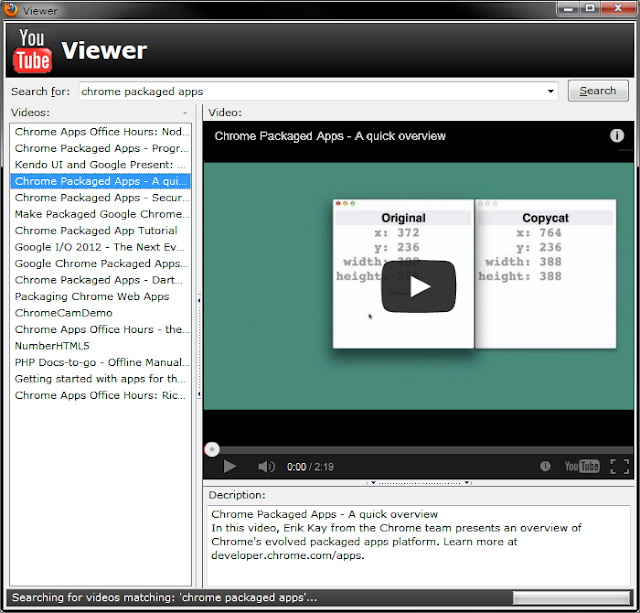Toggle fullscreen mode in the player
This screenshot has height=613, width=640.
click(620, 466)
